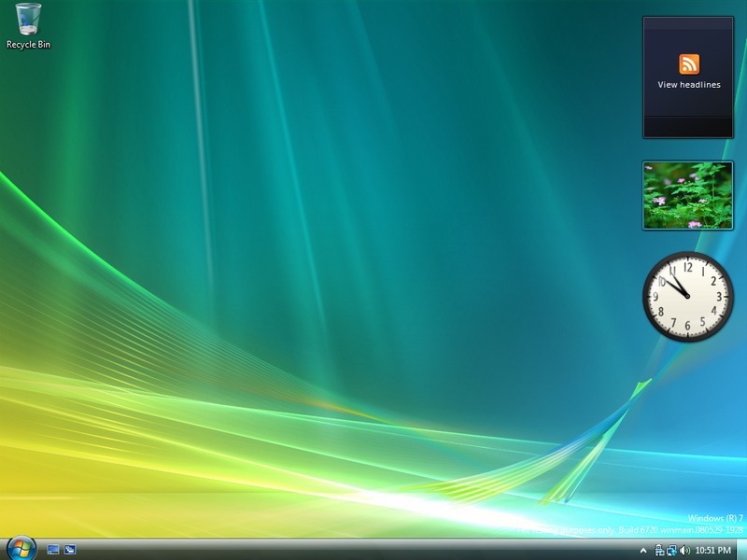The width and height of the screenshot is (747, 560).
Task: Open the Recycle Bin desktop icon
Action: (28, 26)
